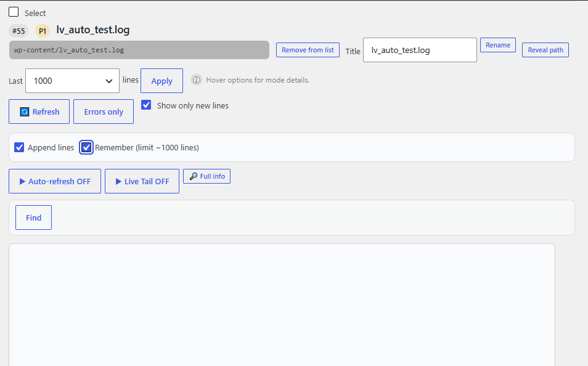Image resolution: width=588 pixels, height=366 pixels.
Task: Click the wp-content/lv_auto_test.log path field
Action: (x=139, y=50)
